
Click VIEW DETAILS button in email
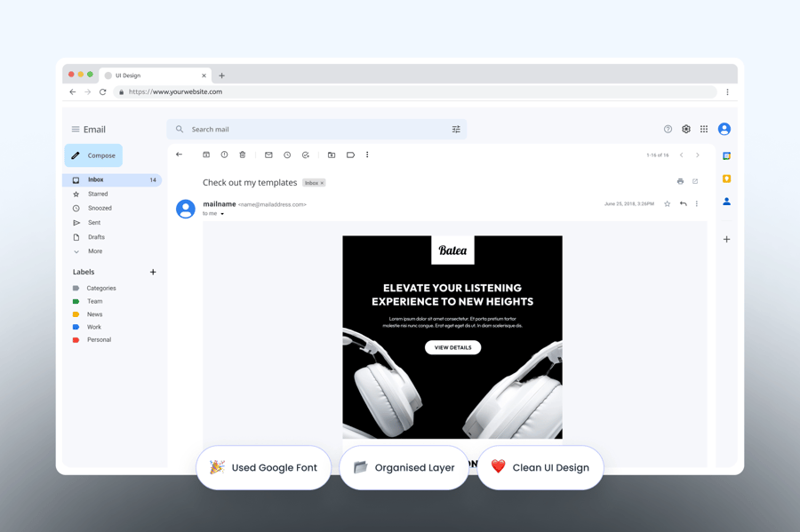452,347
